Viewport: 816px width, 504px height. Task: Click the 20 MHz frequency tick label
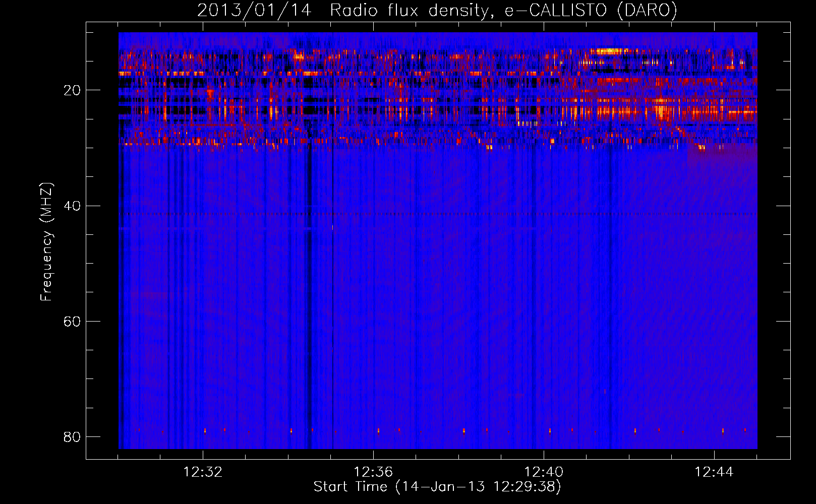[x=72, y=90]
